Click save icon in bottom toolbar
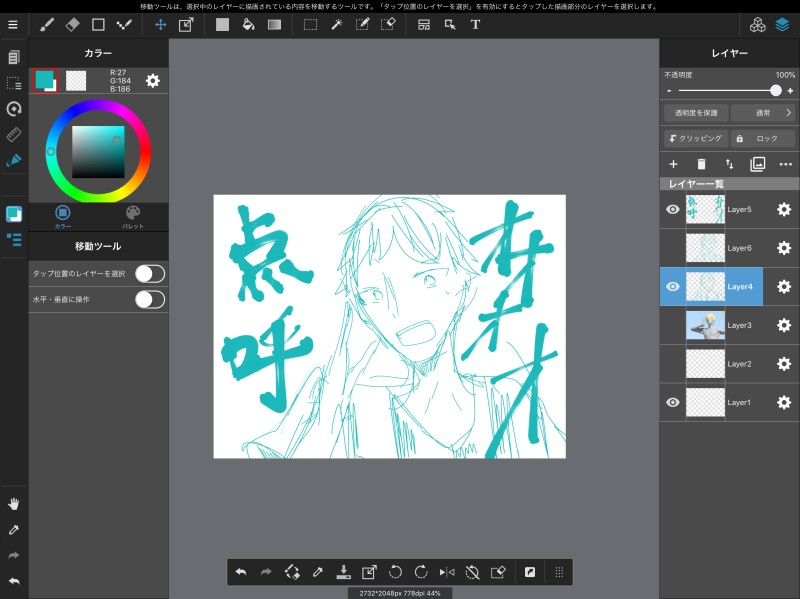This screenshot has height=599, width=800. [x=344, y=572]
